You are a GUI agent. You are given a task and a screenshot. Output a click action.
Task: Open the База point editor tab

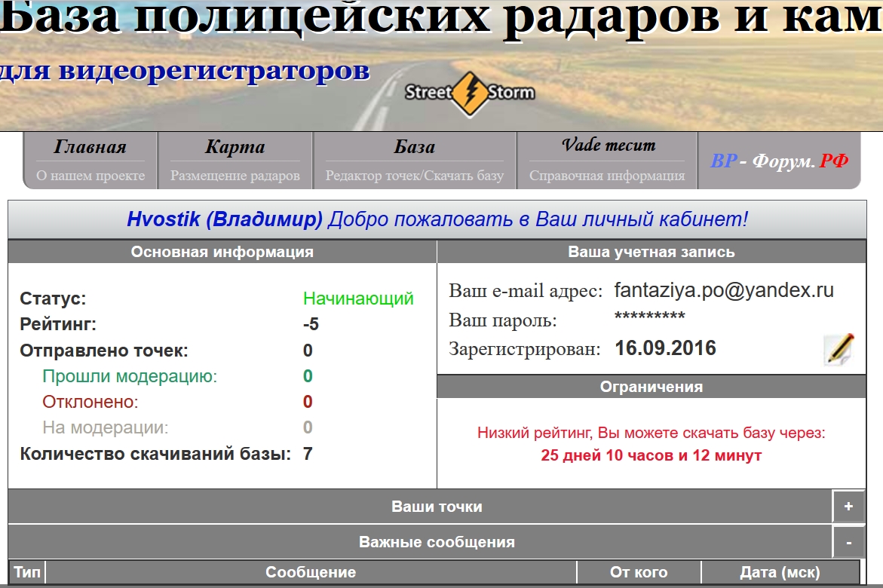tap(414, 160)
